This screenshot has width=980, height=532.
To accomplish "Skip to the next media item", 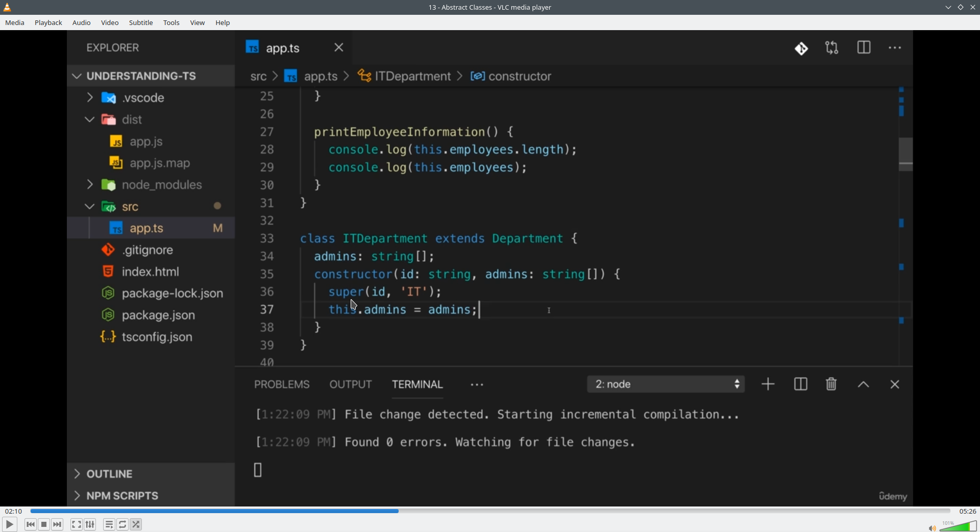I will [58, 524].
